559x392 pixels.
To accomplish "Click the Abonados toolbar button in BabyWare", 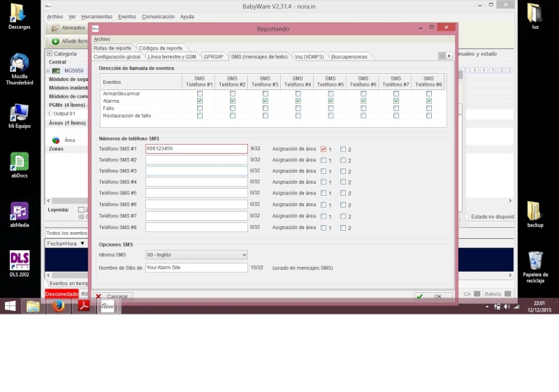I will (x=68, y=28).
